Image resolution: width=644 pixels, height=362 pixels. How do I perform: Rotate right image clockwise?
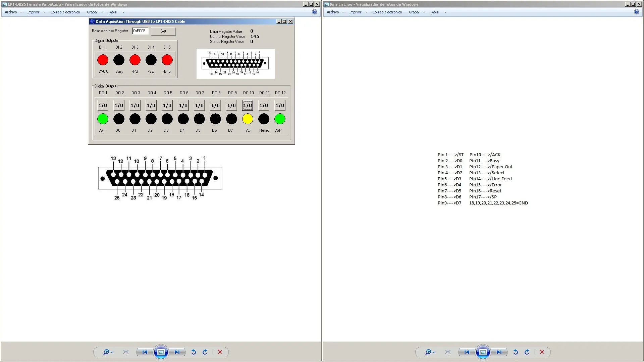[527, 352]
